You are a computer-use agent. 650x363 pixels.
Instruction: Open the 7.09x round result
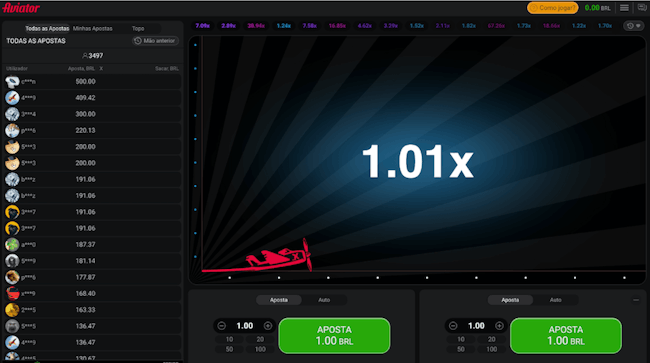coord(202,26)
